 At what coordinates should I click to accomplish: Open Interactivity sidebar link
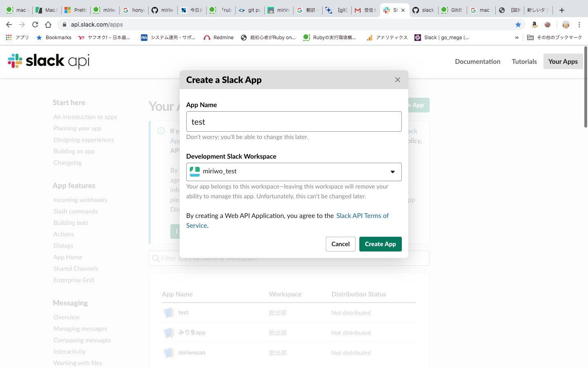(x=69, y=352)
